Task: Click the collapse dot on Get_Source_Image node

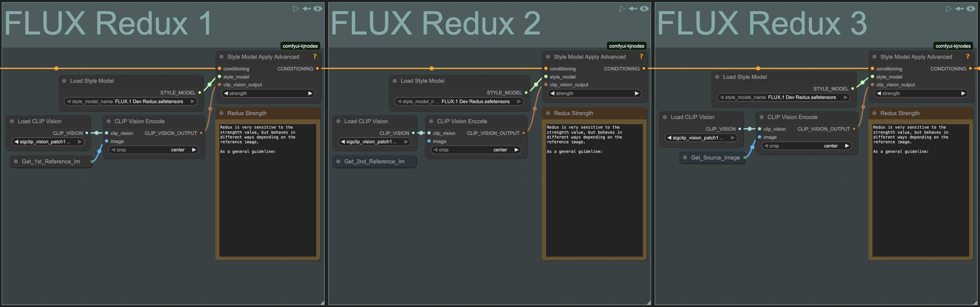Action: (685, 157)
